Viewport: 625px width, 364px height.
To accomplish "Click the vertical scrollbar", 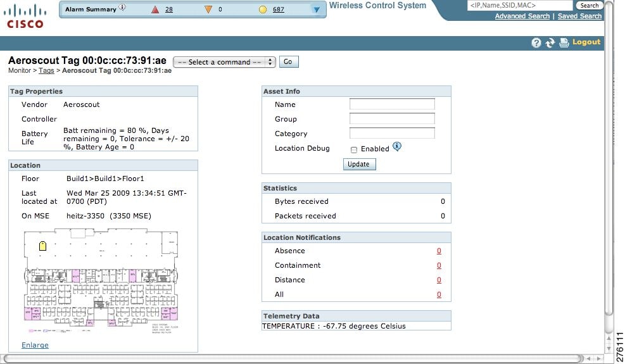I will 609,160.
